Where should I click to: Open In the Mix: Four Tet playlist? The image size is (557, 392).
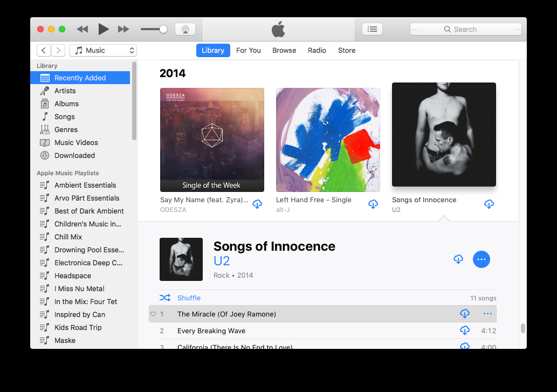click(x=80, y=302)
